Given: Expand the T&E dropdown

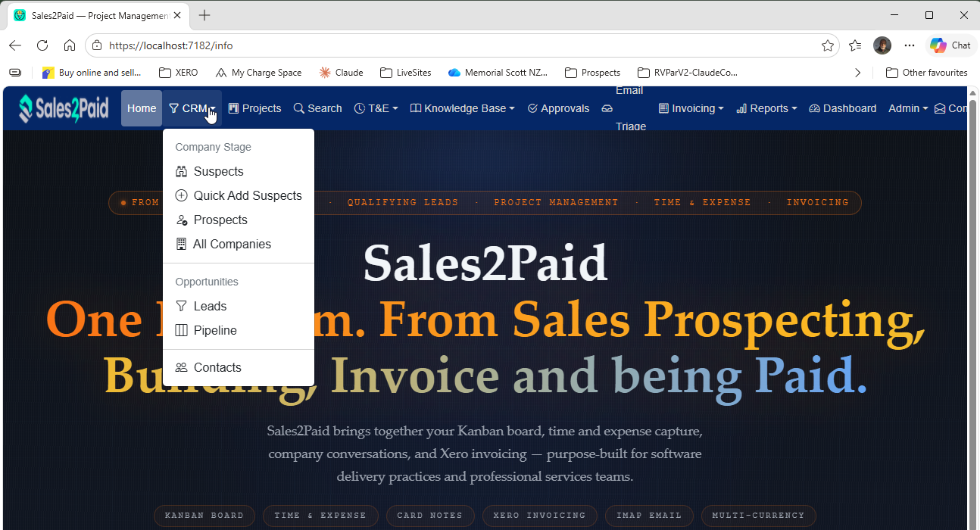Looking at the screenshot, I should [376, 108].
